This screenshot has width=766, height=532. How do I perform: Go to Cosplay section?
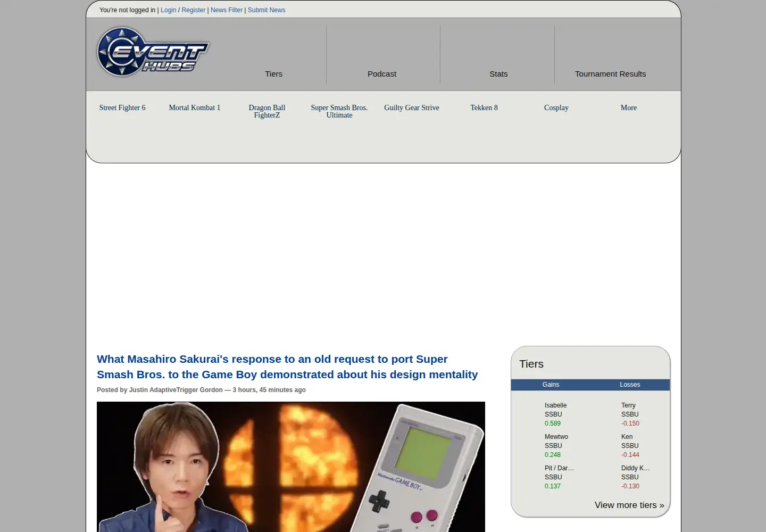[x=556, y=107]
